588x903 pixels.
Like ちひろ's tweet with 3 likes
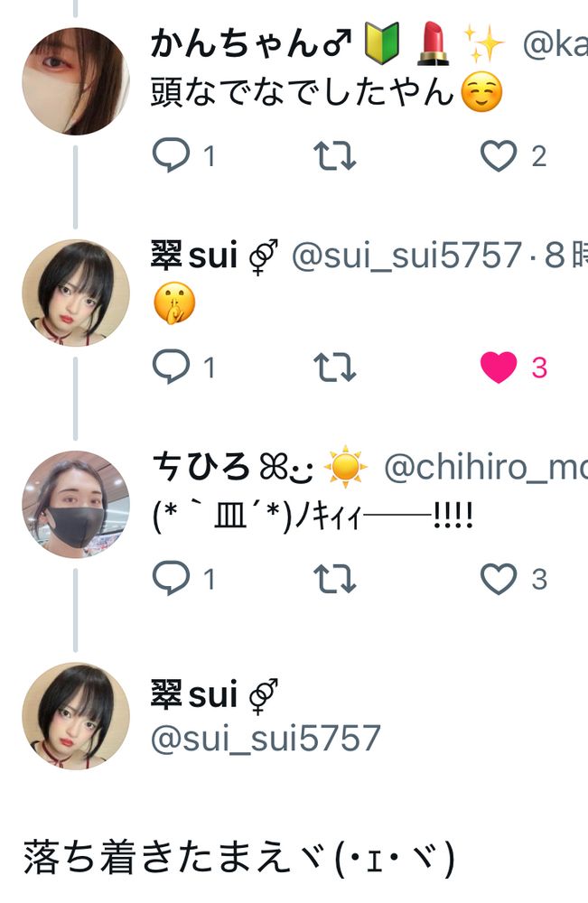499,579
